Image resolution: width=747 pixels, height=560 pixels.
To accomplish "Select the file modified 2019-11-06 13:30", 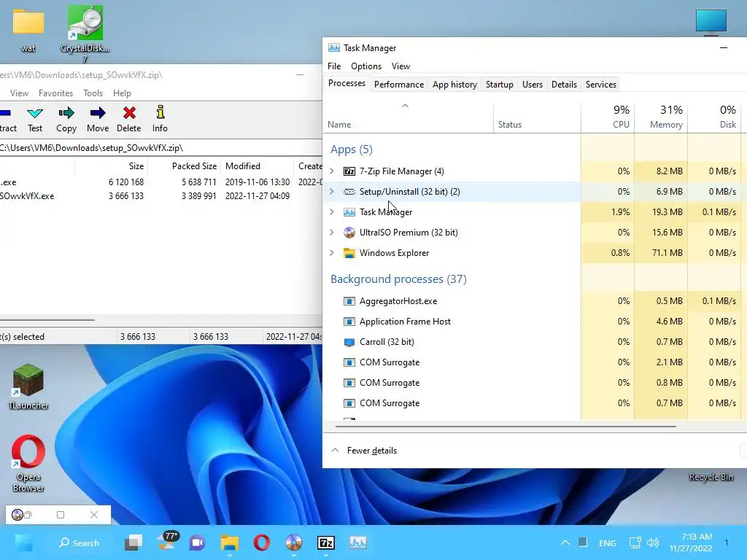I will [x=161, y=182].
